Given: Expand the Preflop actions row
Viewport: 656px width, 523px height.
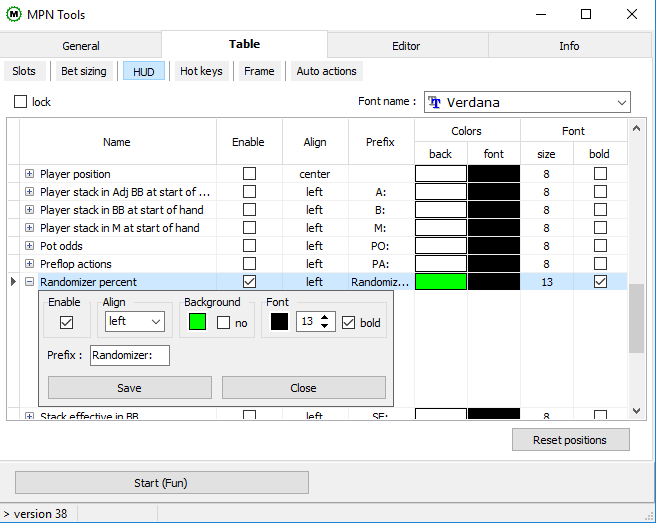Looking at the screenshot, I should [x=29, y=264].
